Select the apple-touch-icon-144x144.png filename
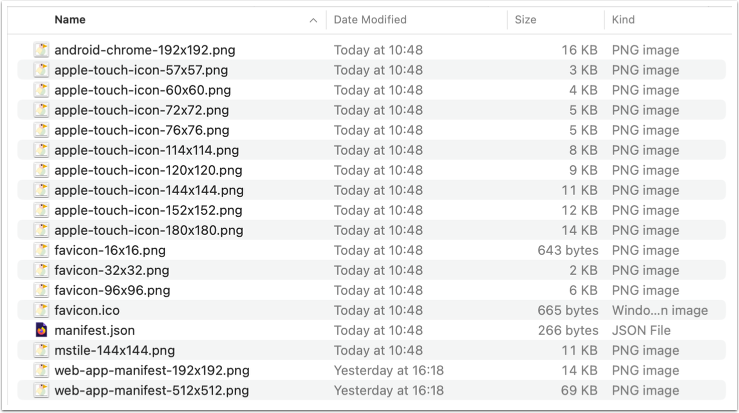739x413 pixels. (149, 190)
